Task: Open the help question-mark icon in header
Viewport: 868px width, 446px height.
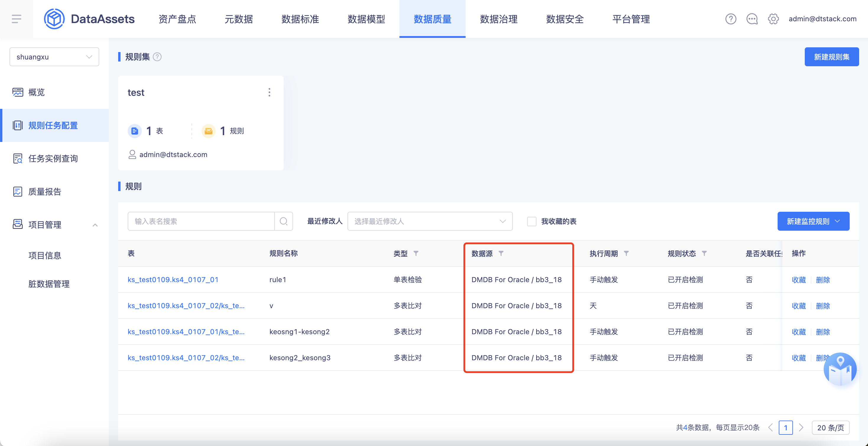Action: [731, 19]
